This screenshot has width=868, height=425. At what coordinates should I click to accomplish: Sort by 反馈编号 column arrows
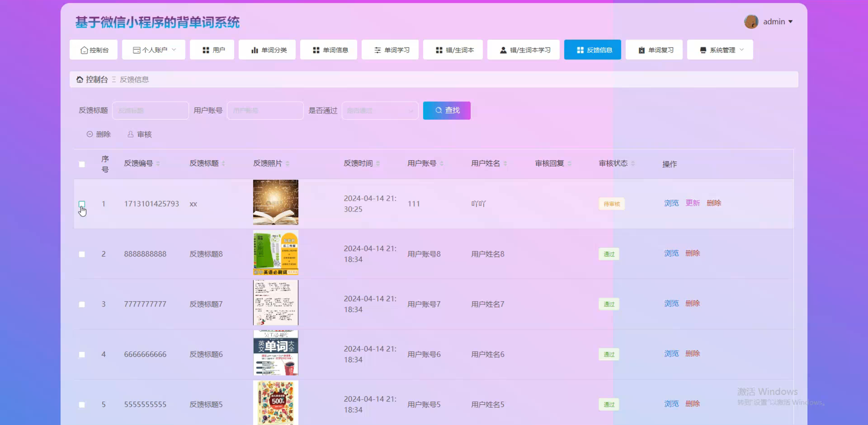click(x=158, y=164)
